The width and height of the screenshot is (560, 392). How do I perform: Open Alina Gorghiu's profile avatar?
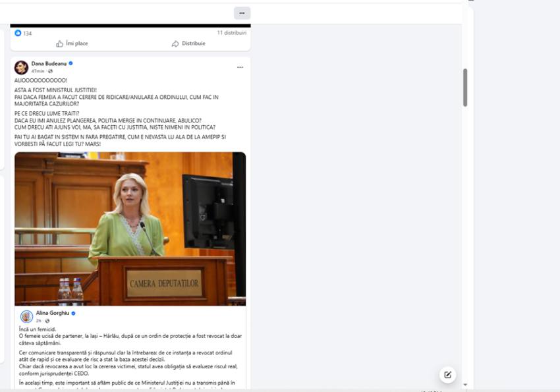pyautogui.click(x=26, y=316)
